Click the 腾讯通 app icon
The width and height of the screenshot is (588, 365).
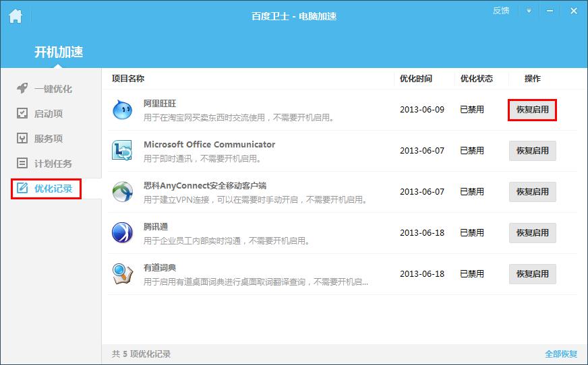coord(123,233)
